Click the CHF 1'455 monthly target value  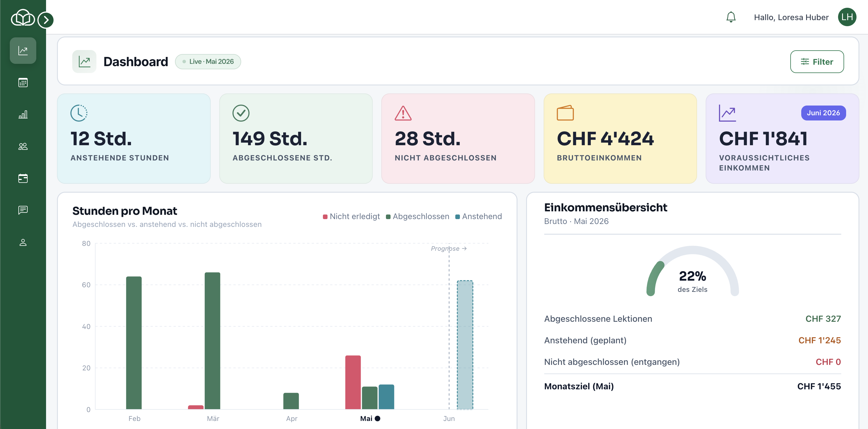click(x=819, y=386)
